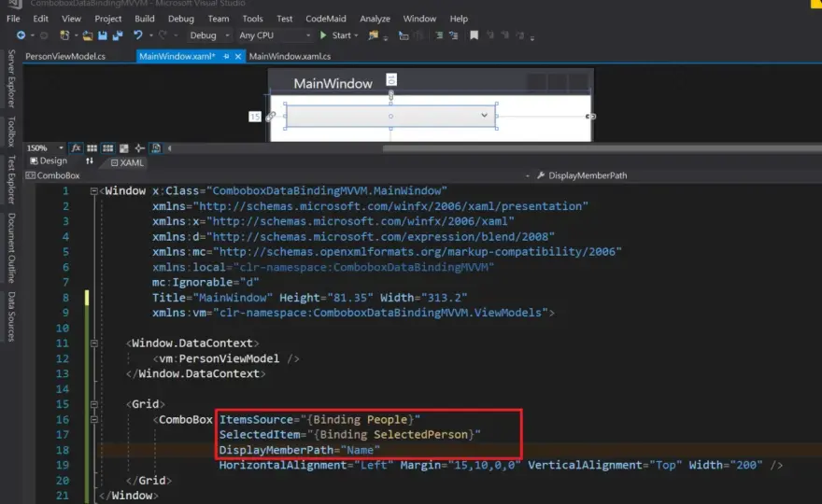Image resolution: width=822 pixels, height=504 pixels.
Task: Click the top margin value 10 in designer
Action: pos(391,79)
